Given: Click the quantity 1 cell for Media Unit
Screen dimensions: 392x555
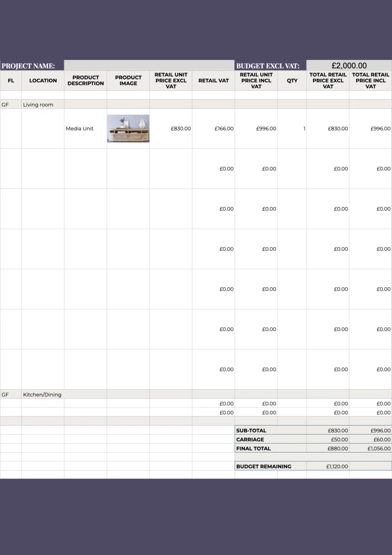Looking at the screenshot, I should (292, 129).
